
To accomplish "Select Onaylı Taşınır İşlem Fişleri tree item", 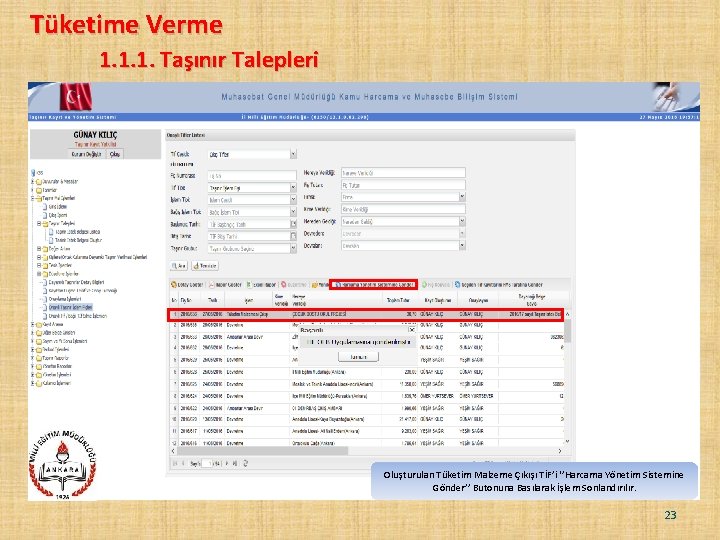I will 70,307.
